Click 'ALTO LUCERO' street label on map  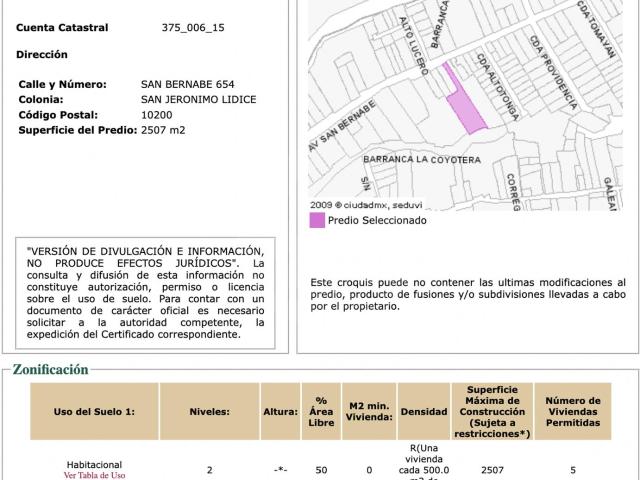pos(414,46)
